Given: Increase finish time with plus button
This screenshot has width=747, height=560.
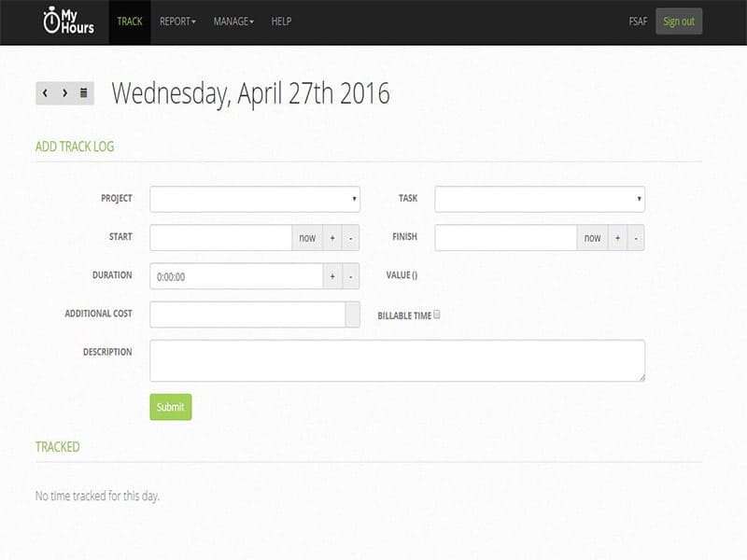Looking at the screenshot, I should 617,238.
